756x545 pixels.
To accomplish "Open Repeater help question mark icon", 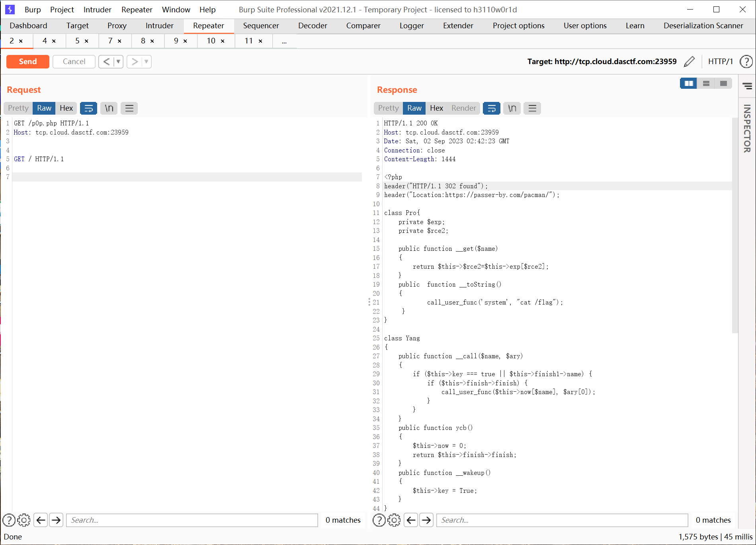I will [746, 62].
